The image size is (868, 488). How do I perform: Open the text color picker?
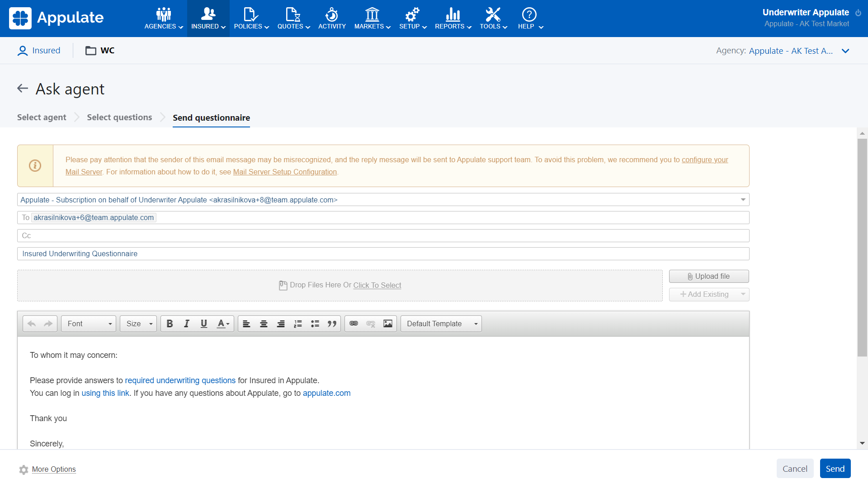223,324
